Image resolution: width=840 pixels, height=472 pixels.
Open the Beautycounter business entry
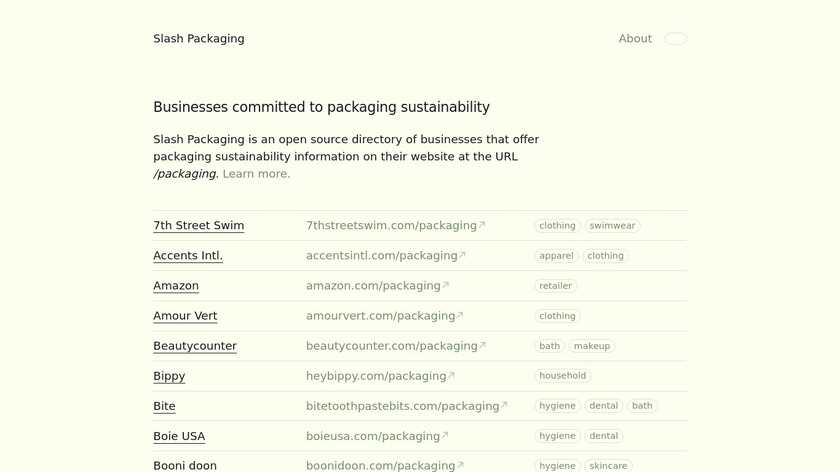[194, 346]
